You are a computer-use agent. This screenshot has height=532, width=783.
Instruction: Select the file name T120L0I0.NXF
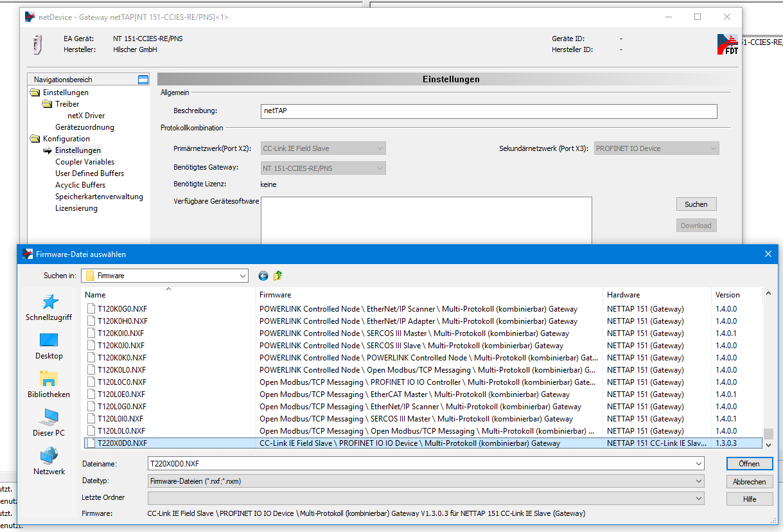pos(121,419)
